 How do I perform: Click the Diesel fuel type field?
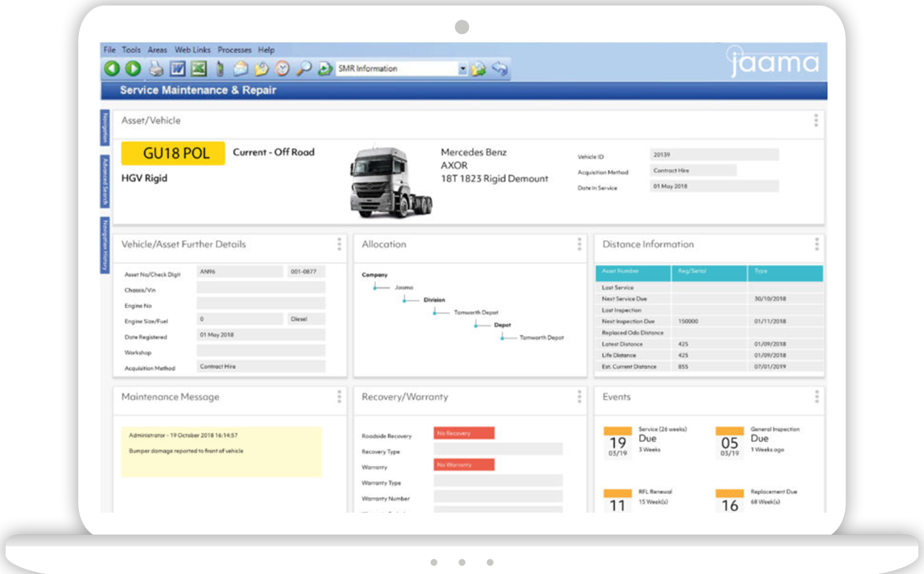point(306,319)
